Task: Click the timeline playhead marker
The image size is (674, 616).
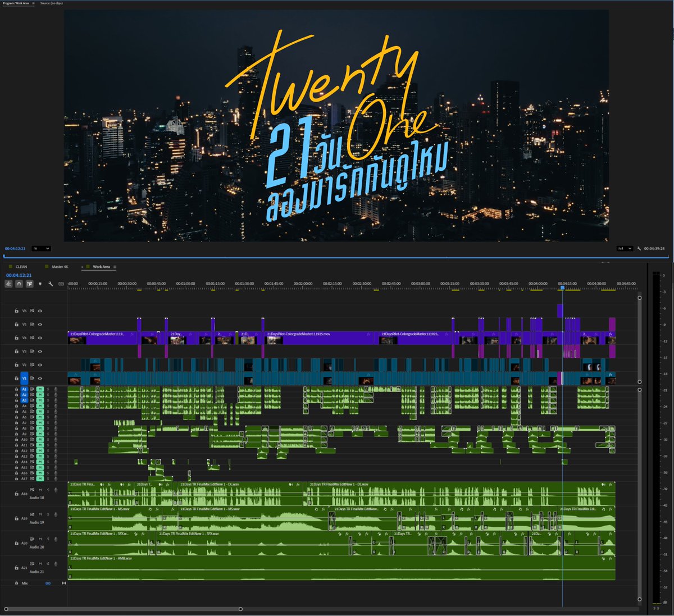Action: coord(562,288)
